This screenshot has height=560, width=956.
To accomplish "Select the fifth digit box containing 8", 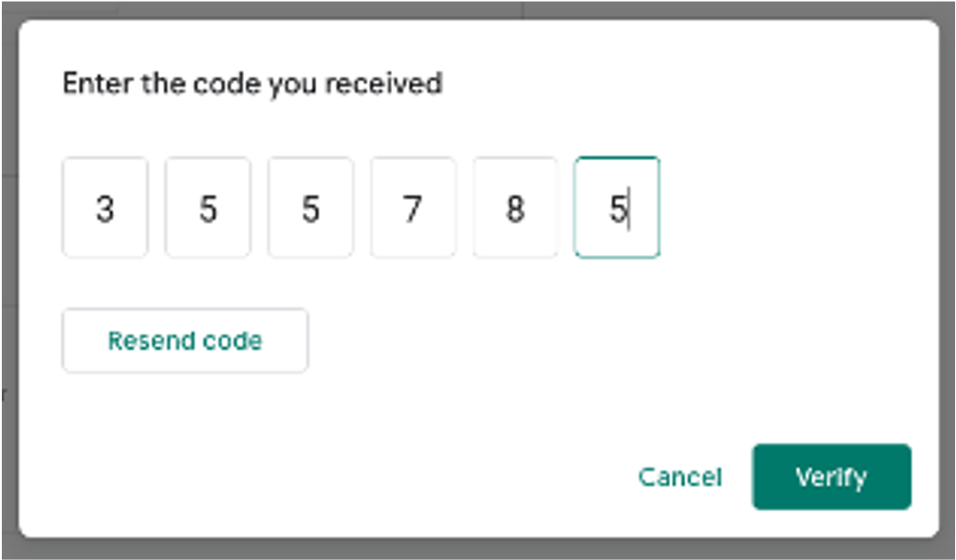I will [516, 208].
